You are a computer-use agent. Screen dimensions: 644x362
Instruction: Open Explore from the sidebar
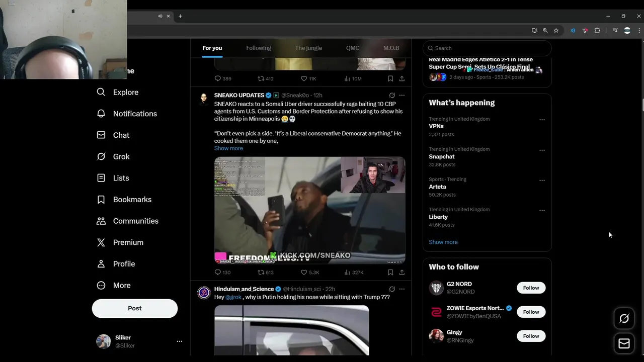118,92
